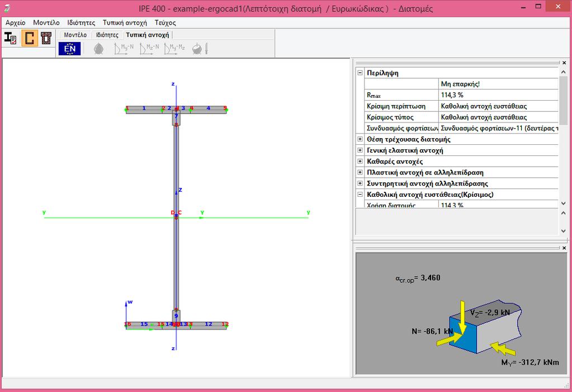This screenshot has width=572, height=392.
Task: Click the composite section icon
Action: coord(46,38)
